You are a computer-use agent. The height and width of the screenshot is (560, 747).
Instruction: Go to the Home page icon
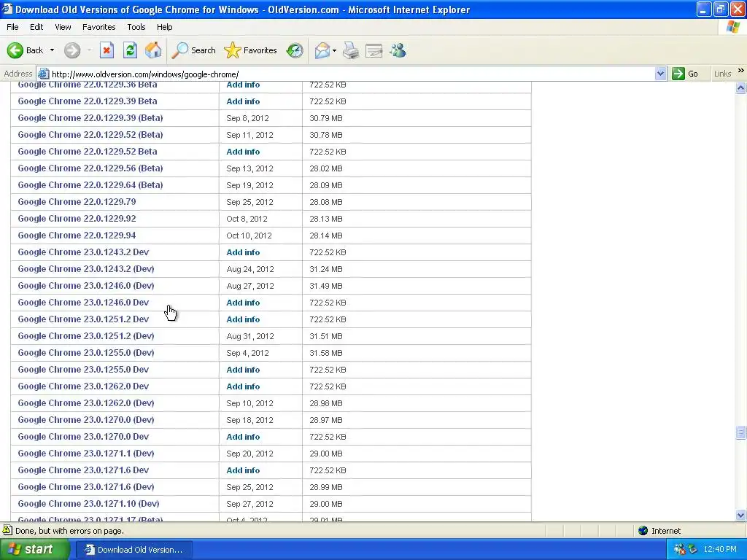[x=153, y=50]
